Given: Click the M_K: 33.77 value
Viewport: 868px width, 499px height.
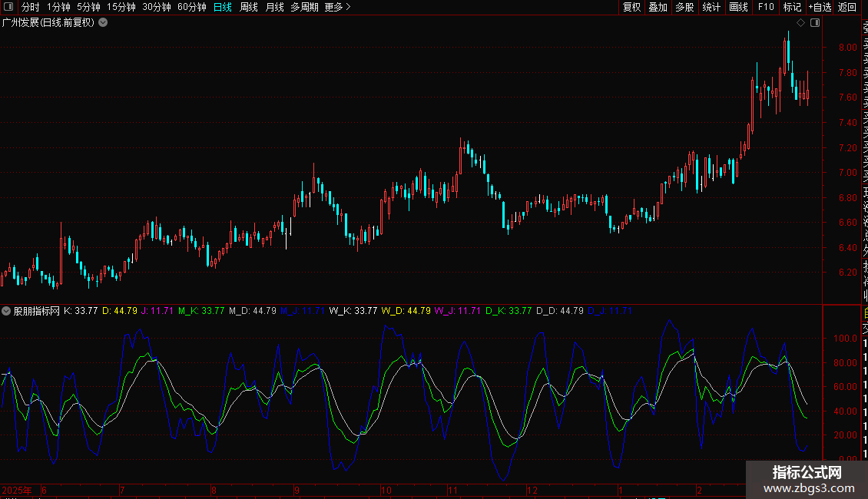Looking at the screenshot, I should point(201,311).
